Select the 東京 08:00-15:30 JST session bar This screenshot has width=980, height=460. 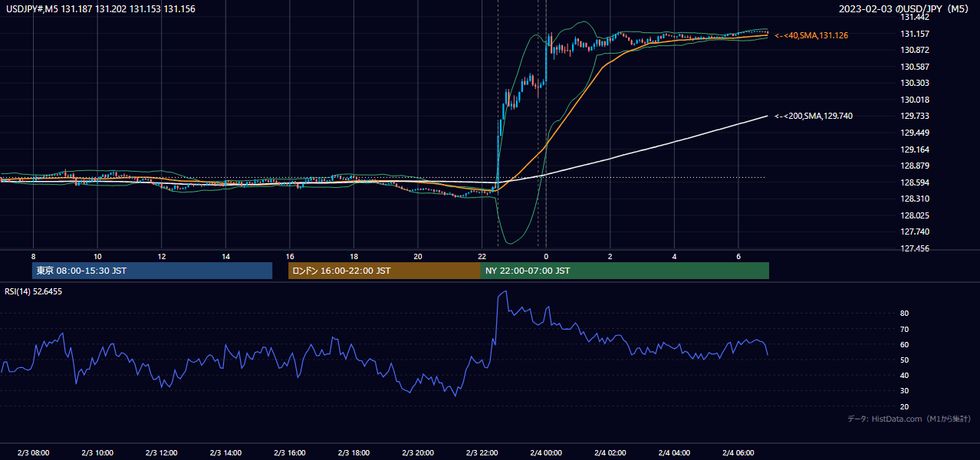153,271
